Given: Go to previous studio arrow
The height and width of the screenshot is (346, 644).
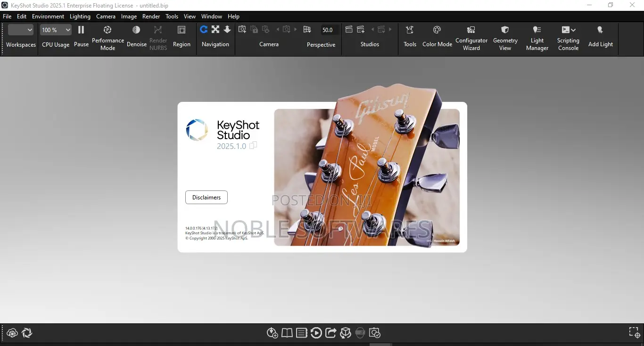Looking at the screenshot, I should coord(372,30).
